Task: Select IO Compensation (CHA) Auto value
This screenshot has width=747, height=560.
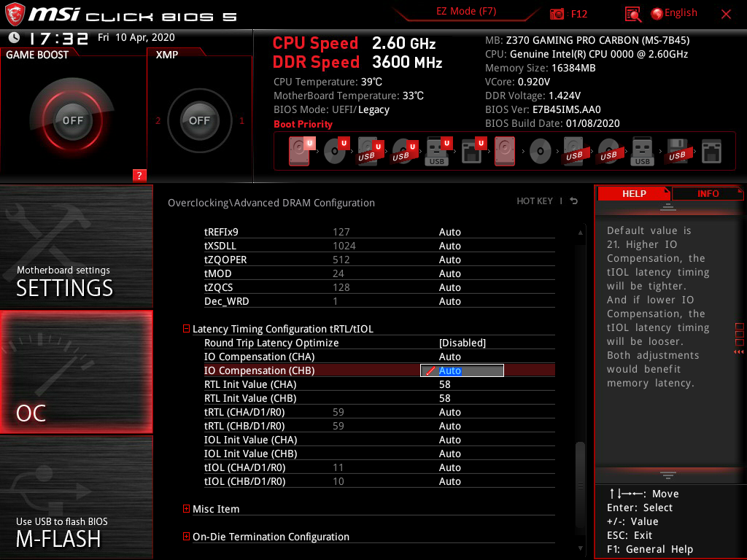Action: [449, 357]
